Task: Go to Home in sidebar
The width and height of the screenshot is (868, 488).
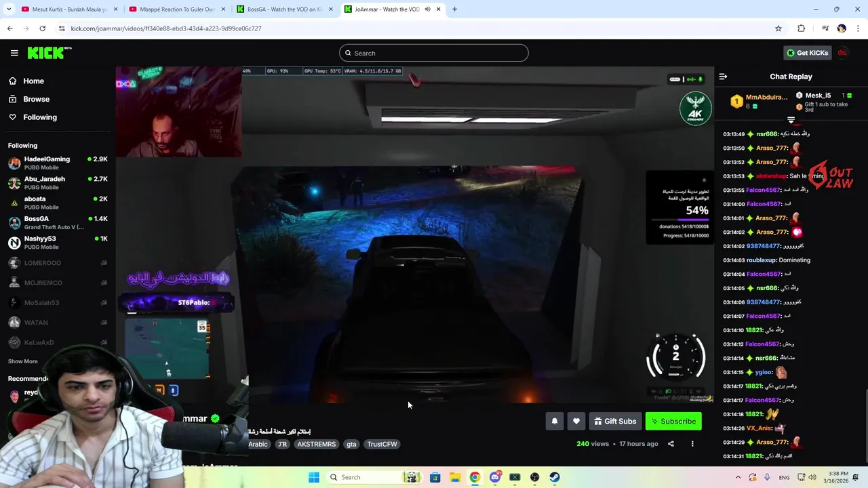Action: 33,81
